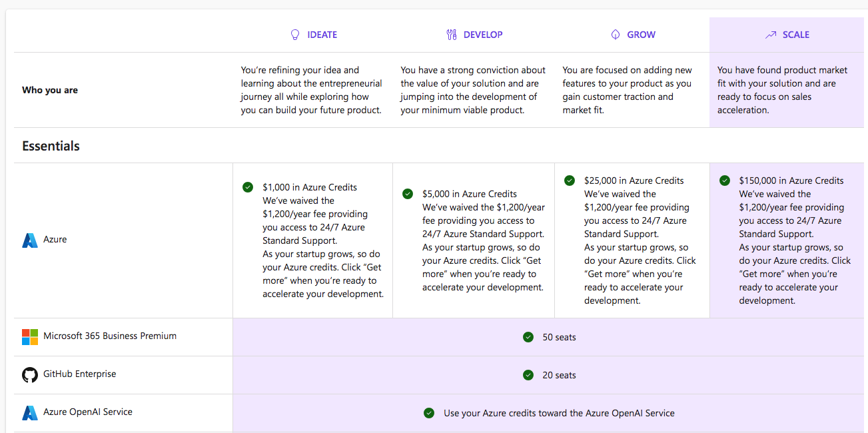868x433 pixels.
Task: Click the checkmark beside Azure OpenAI credits text
Action: pyautogui.click(x=429, y=413)
